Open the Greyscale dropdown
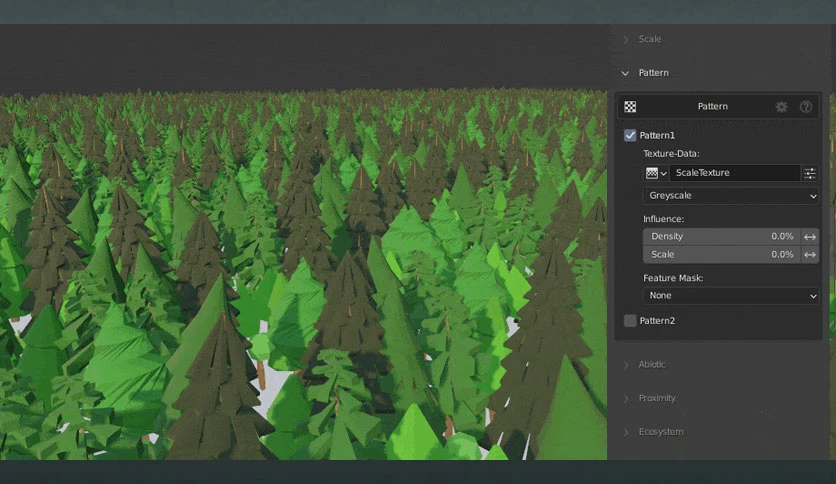 (x=731, y=196)
